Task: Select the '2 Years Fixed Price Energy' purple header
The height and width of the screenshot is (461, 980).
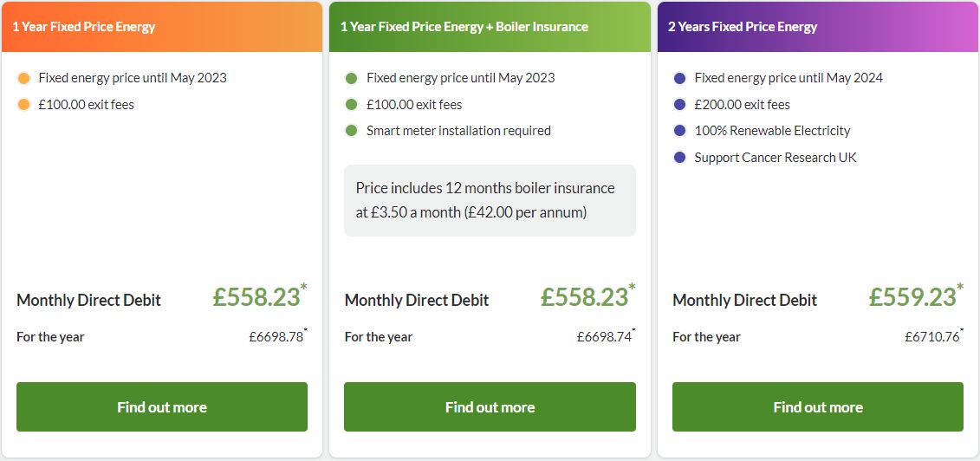Action: pyautogui.click(x=818, y=27)
